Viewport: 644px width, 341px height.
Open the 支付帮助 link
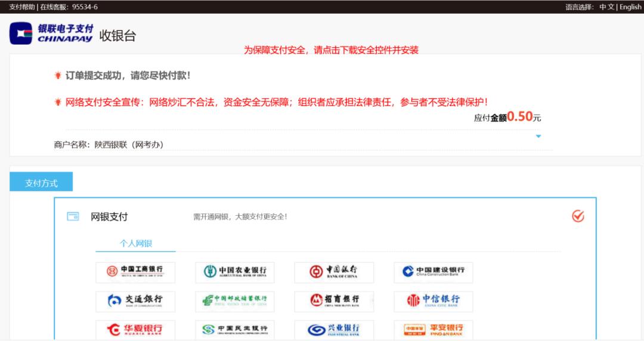point(22,7)
